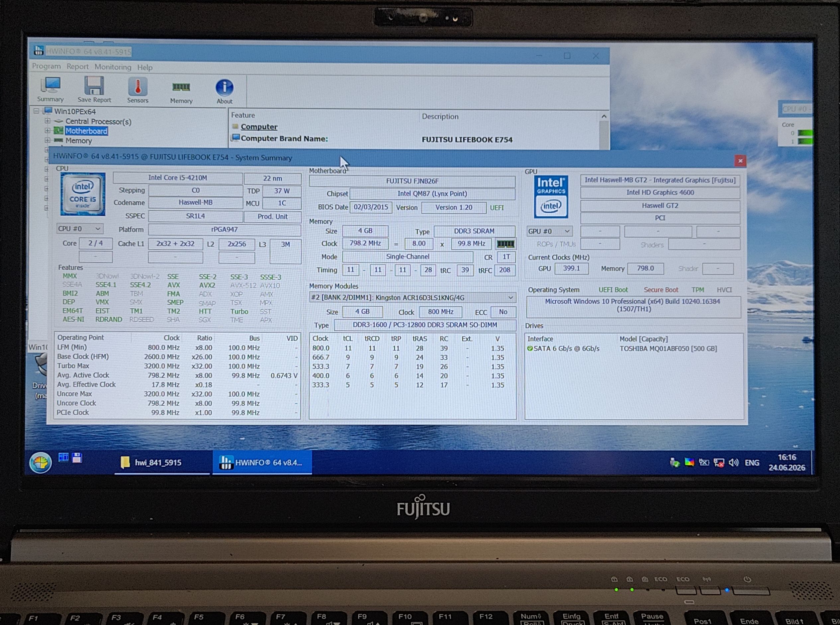Screen dimensions: 840x625
Task: Open the GPU #0 selector dropdown
Action: pyautogui.click(x=549, y=231)
